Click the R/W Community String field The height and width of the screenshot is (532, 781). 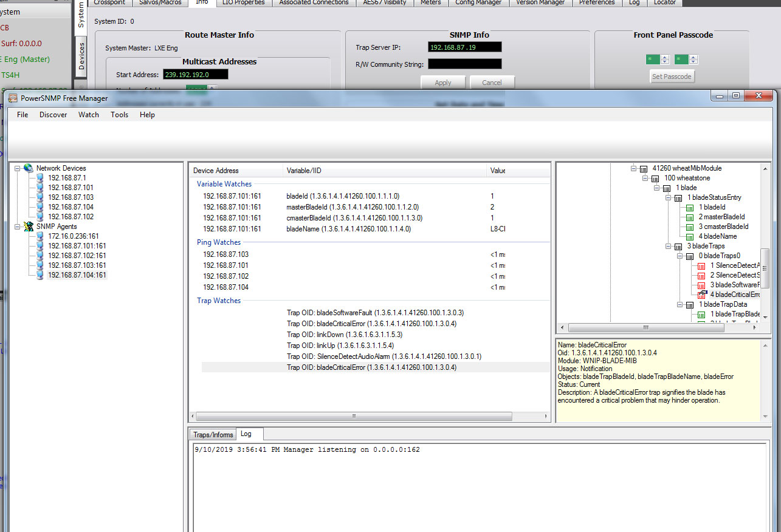click(x=465, y=64)
